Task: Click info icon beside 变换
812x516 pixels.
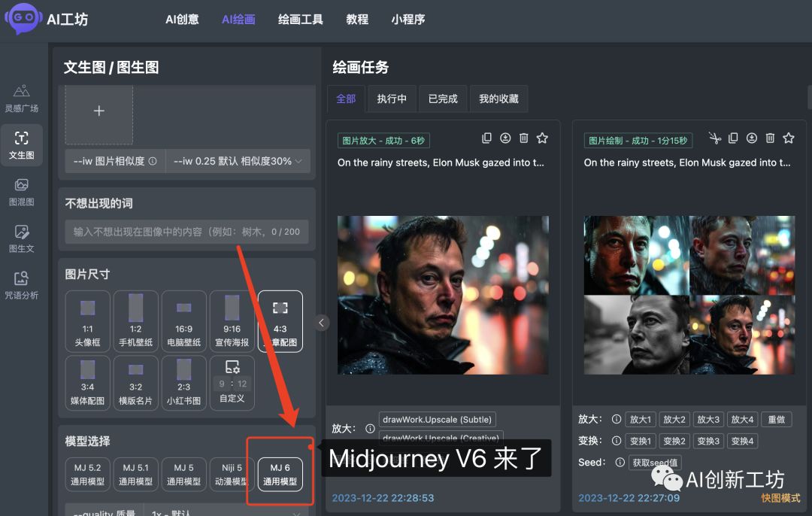Action: coord(617,441)
